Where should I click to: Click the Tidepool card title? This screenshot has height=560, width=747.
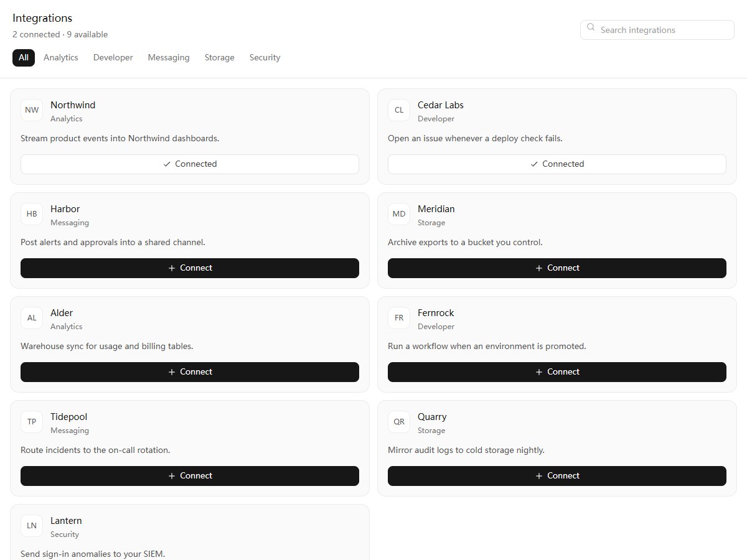point(68,417)
